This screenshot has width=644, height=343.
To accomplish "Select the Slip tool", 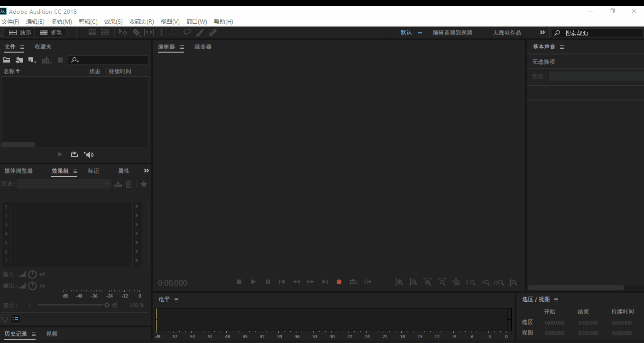I will tap(149, 32).
